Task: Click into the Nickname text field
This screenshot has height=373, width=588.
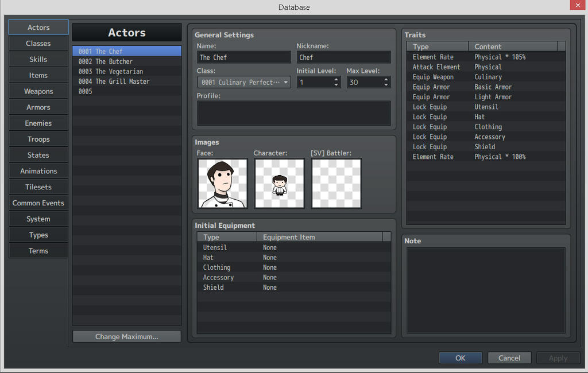Action: pyautogui.click(x=343, y=57)
